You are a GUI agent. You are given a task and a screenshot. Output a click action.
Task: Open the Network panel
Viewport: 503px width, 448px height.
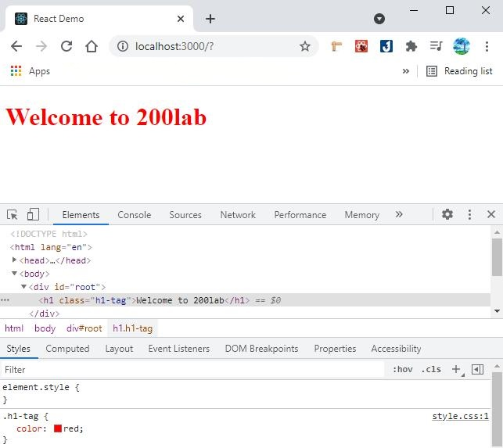coord(238,214)
